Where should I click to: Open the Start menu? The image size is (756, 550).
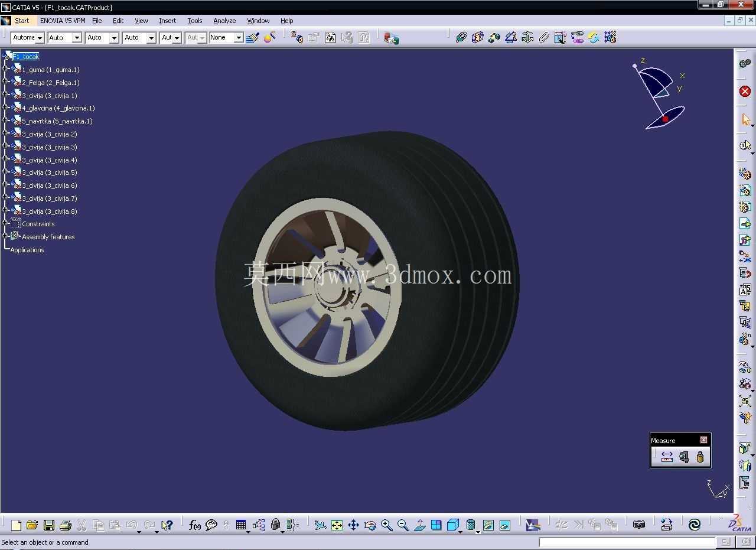point(22,21)
